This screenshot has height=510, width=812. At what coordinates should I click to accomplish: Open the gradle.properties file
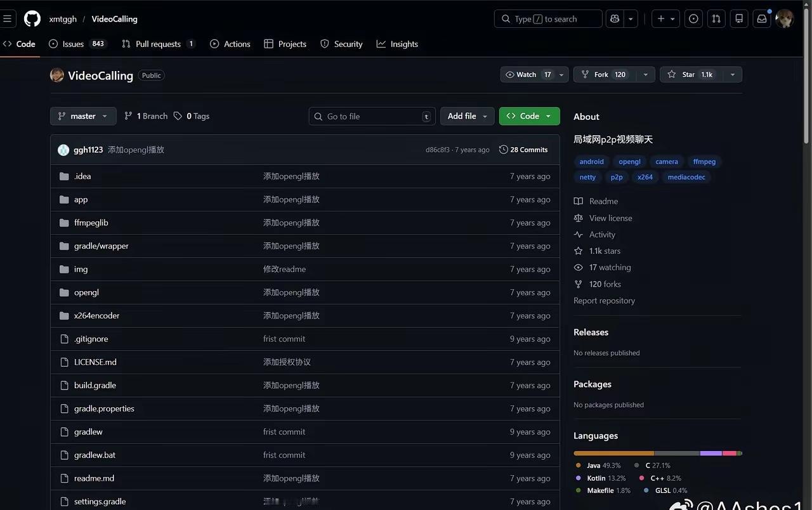[x=104, y=409]
